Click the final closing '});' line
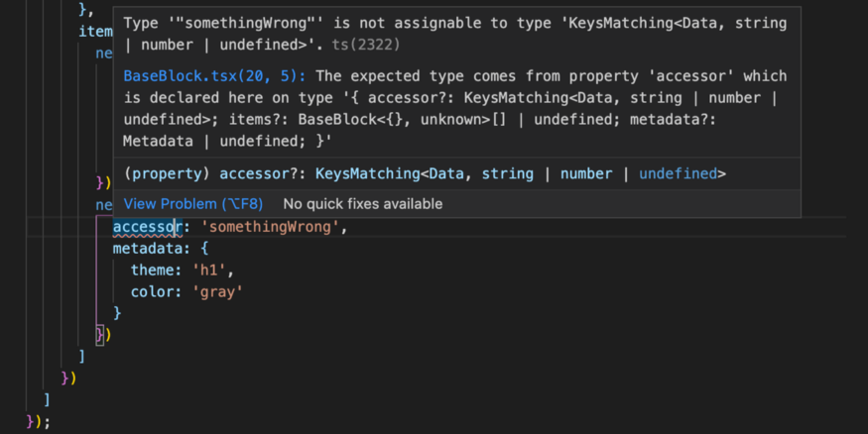This screenshot has height=434, width=868. tap(39, 422)
